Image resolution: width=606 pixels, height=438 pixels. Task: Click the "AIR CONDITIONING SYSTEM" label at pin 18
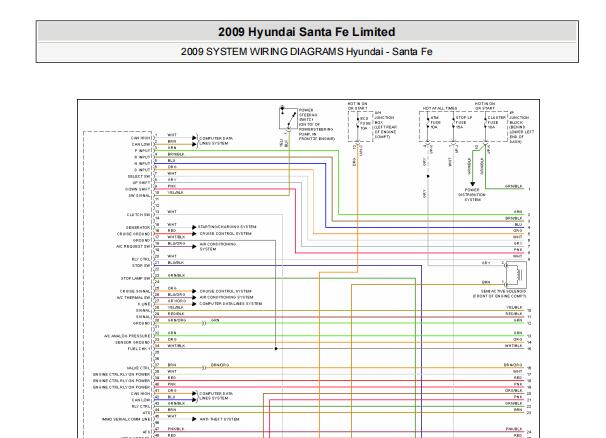coord(218,247)
